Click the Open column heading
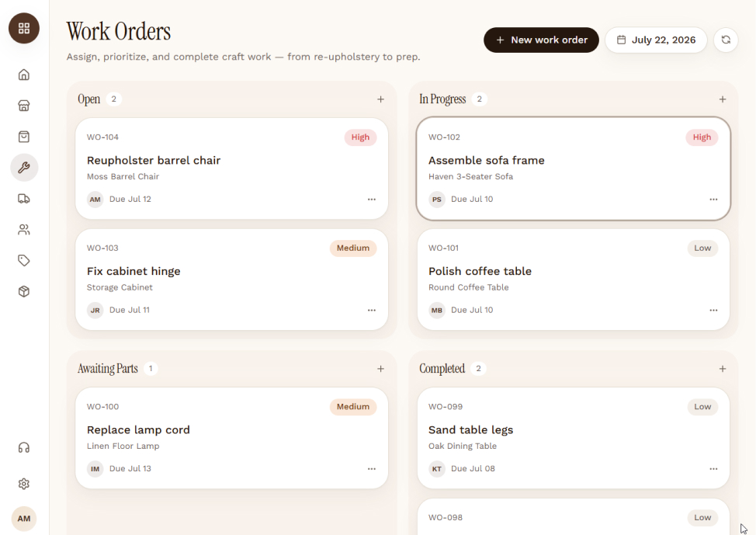Image resolution: width=756 pixels, height=535 pixels. click(88, 99)
